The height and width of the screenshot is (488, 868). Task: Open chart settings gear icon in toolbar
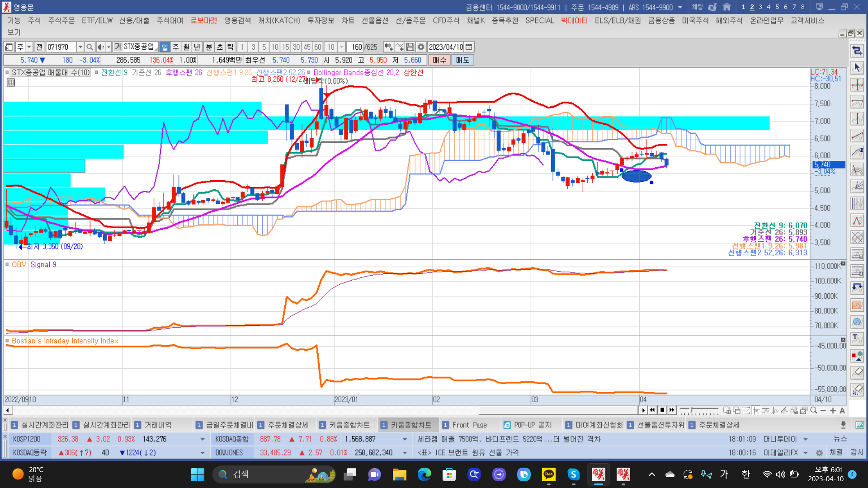(x=421, y=47)
